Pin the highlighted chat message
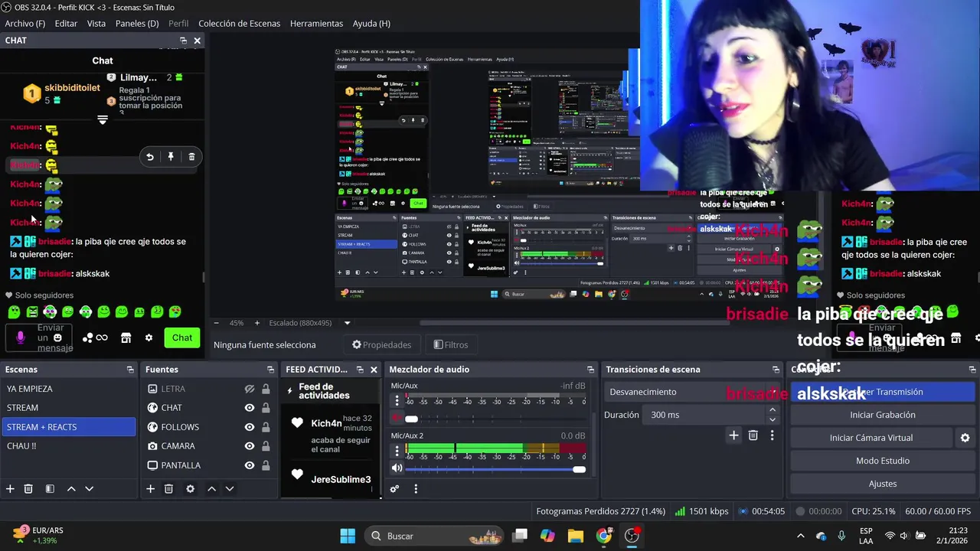The width and height of the screenshot is (980, 551). 171,157
